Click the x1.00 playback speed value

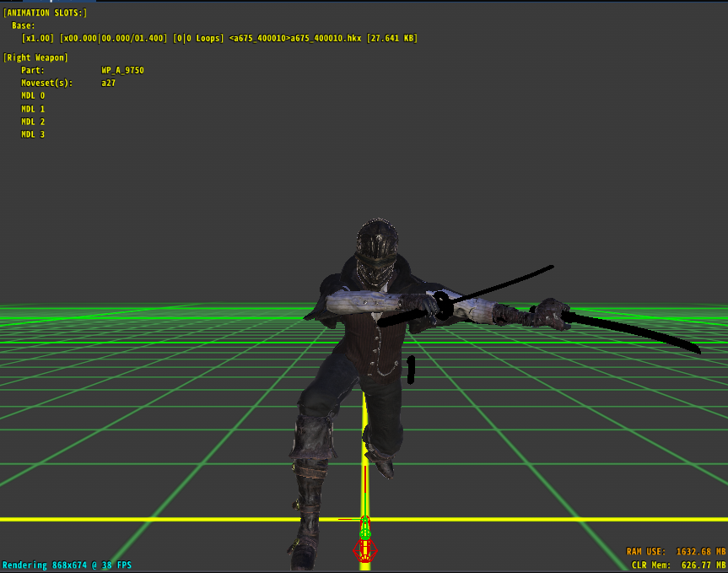coord(38,38)
